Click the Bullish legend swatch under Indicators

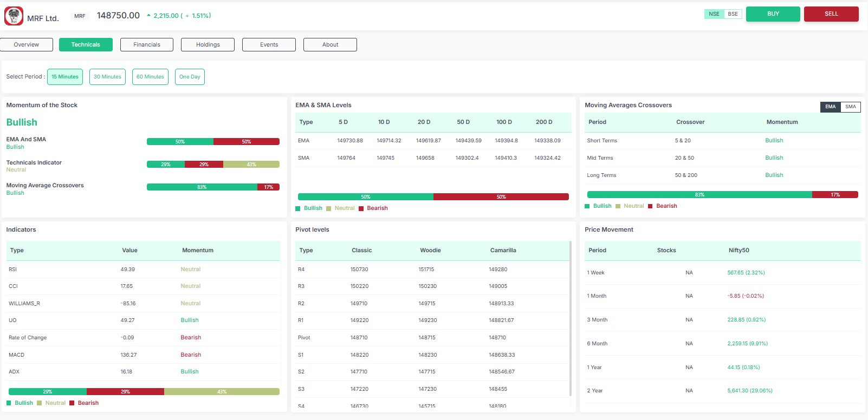pyautogui.click(x=9, y=403)
